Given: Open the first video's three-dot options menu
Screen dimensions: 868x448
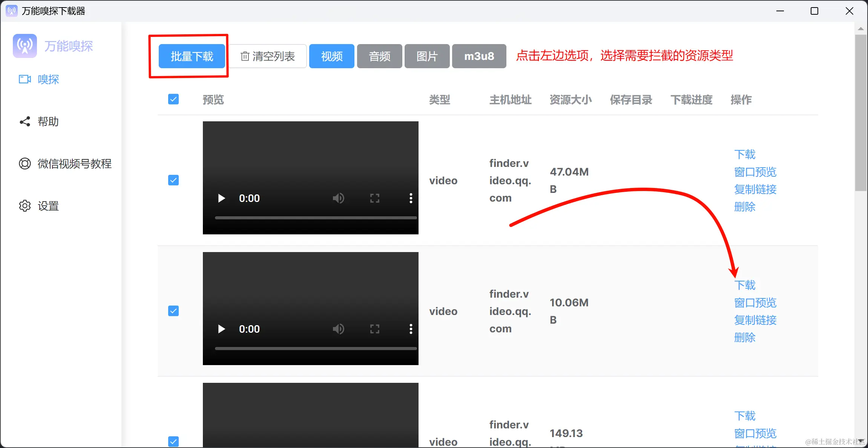Looking at the screenshot, I should pos(411,198).
